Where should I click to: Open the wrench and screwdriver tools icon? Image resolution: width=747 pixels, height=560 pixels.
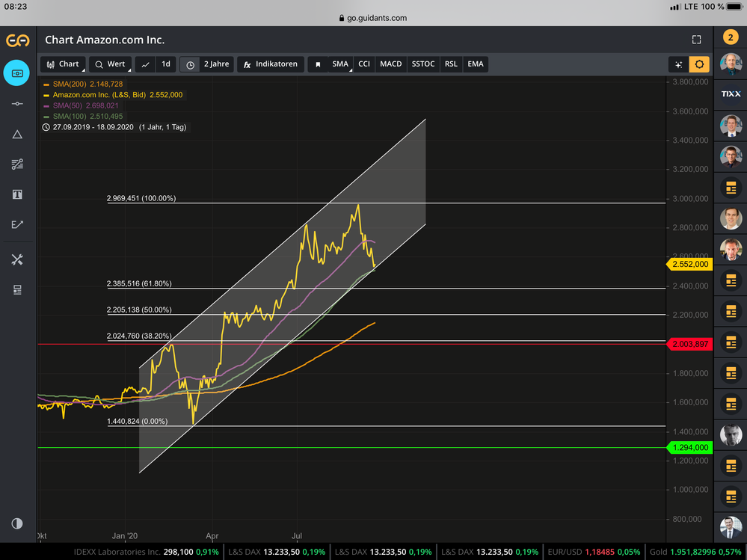tap(17, 259)
